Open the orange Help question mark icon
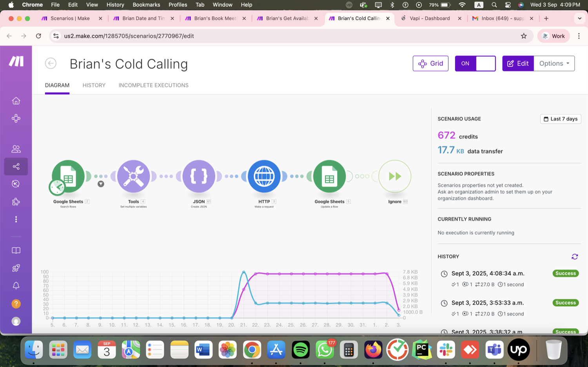 tap(16, 304)
